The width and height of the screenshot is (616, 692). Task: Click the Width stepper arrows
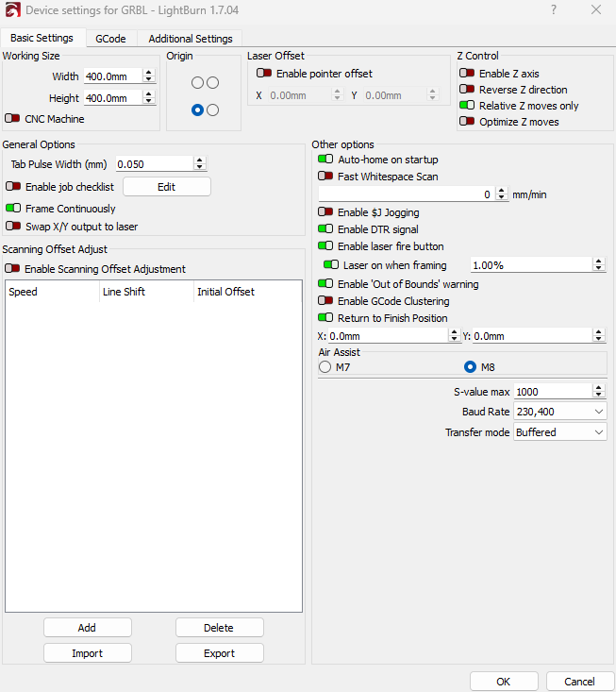[x=149, y=76]
